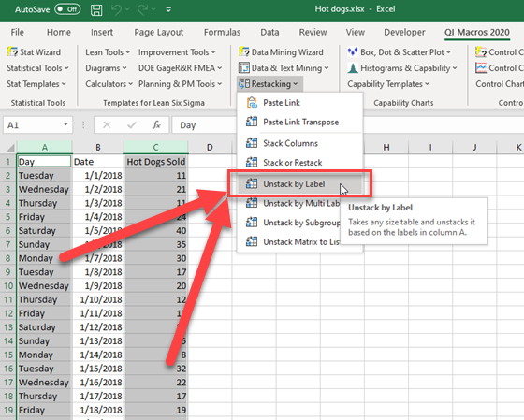Click Histograms & Capability icon
This screenshot has height=420, width=524.
click(x=353, y=68)
